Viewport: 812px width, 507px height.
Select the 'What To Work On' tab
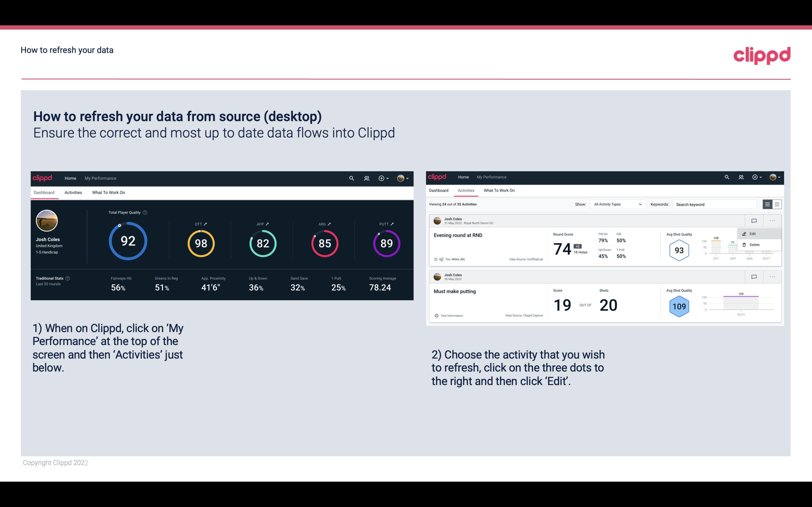click(108, 192)
